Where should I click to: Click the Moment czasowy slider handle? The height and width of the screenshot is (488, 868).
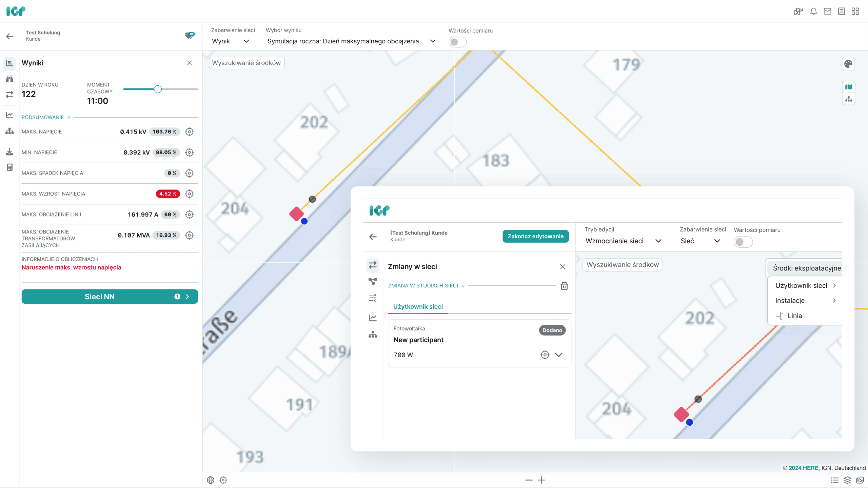(158, 89)
